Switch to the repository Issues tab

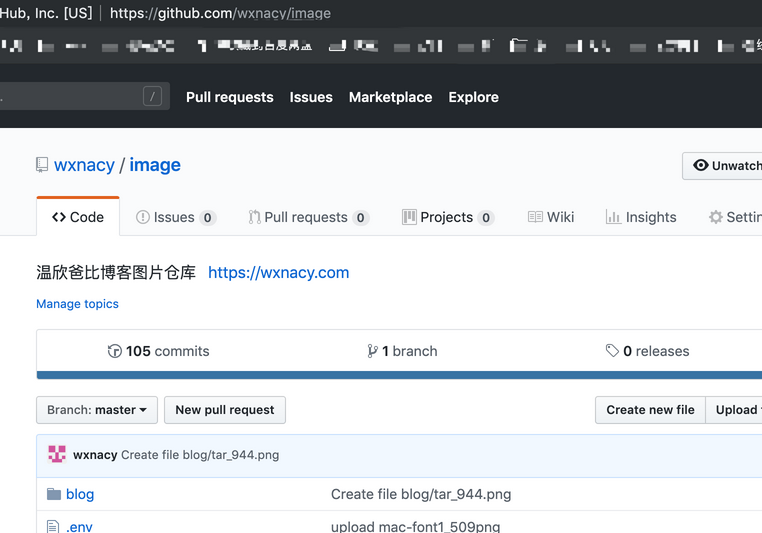tap(176, 217)
